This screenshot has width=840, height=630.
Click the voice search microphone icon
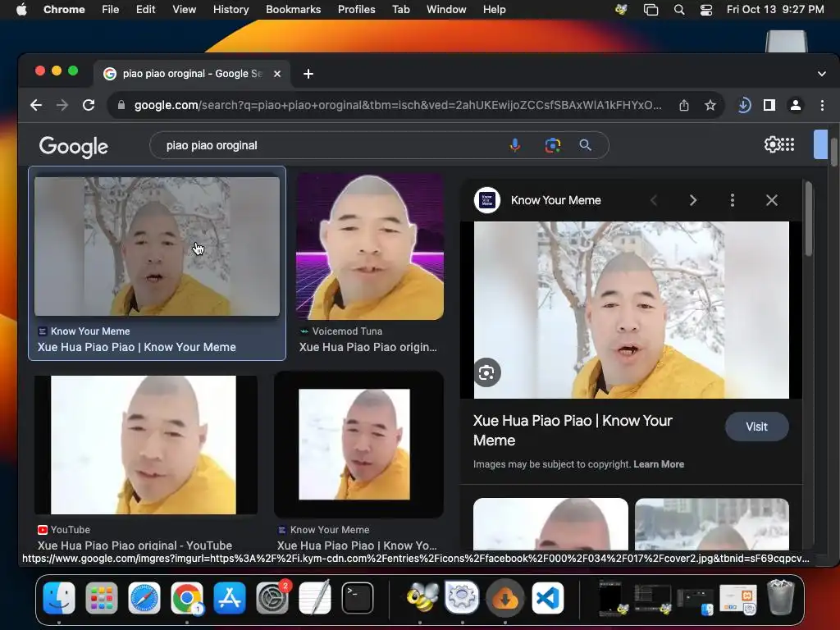pyautogui.click(x=515, y=145)
